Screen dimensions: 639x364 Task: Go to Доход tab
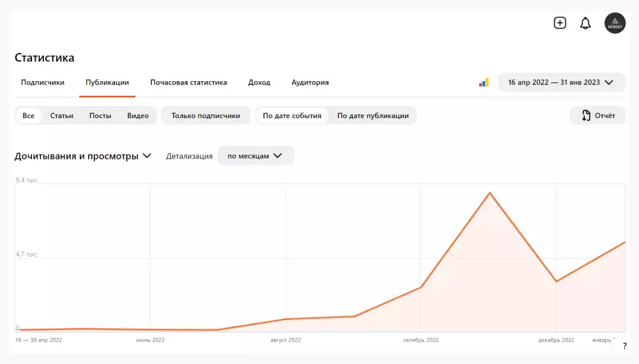tap(259, 82)
